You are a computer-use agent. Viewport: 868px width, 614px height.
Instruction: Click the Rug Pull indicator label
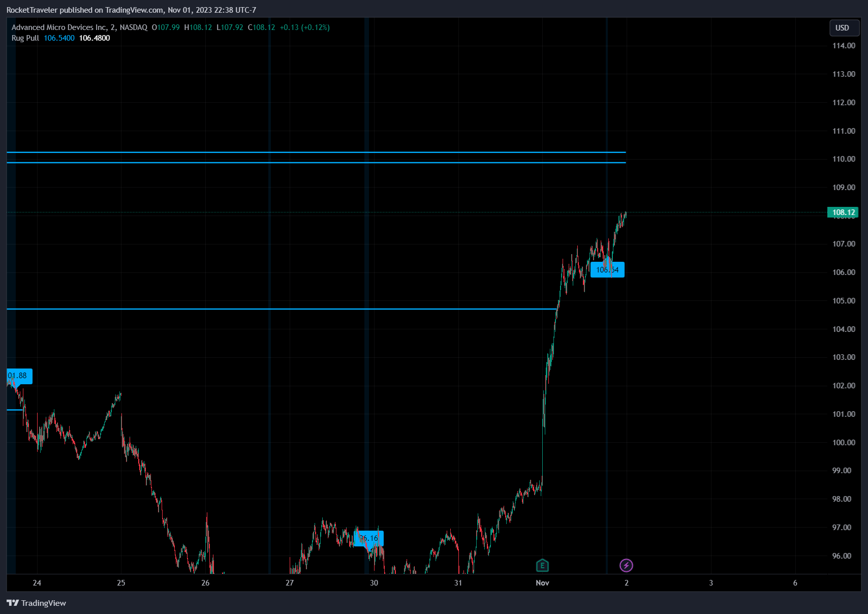pos(25,38)
